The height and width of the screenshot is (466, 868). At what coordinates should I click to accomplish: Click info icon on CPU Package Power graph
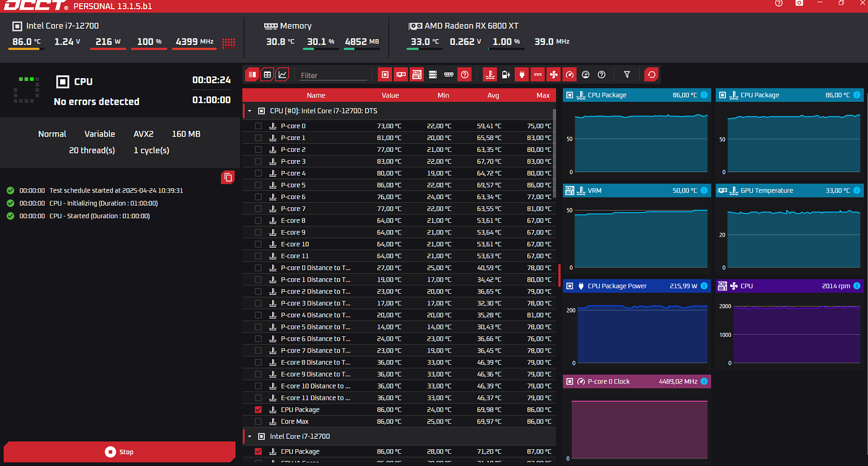click(x=704, y=286)
